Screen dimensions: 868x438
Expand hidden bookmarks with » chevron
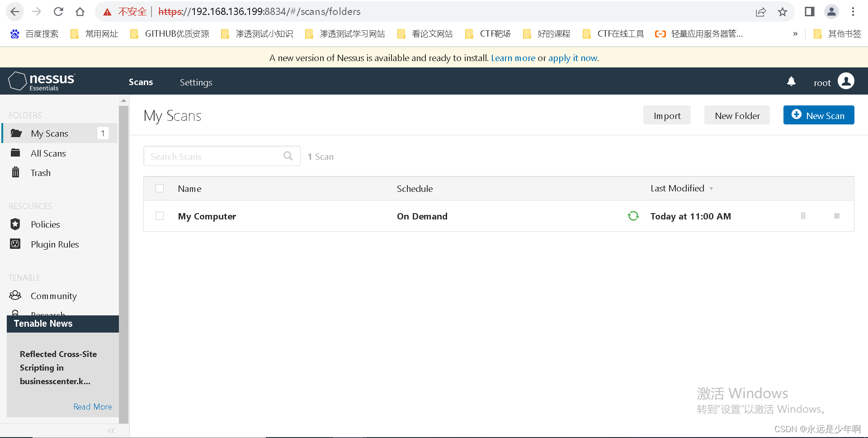click(x=795, y=34)
